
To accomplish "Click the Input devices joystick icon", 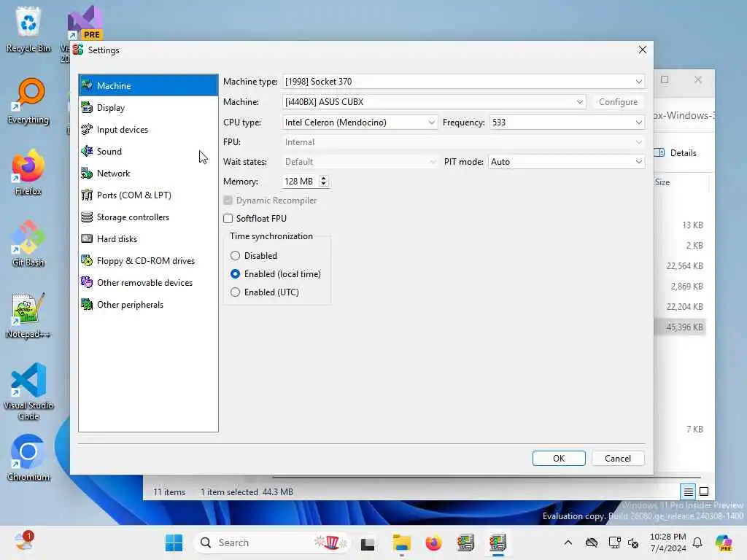I will pos(87,130).
